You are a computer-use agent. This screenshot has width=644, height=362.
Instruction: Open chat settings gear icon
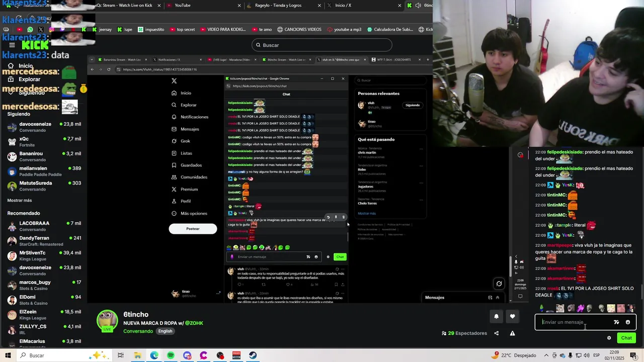(609, 338)
